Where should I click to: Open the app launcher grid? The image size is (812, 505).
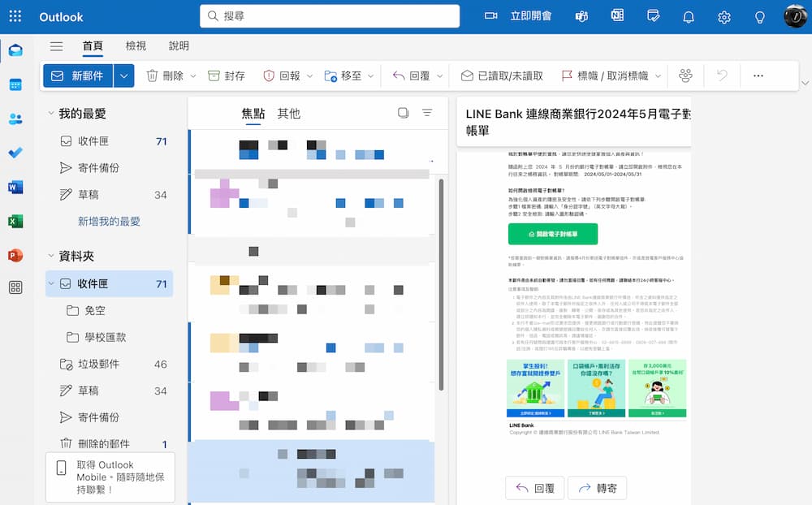15,16
